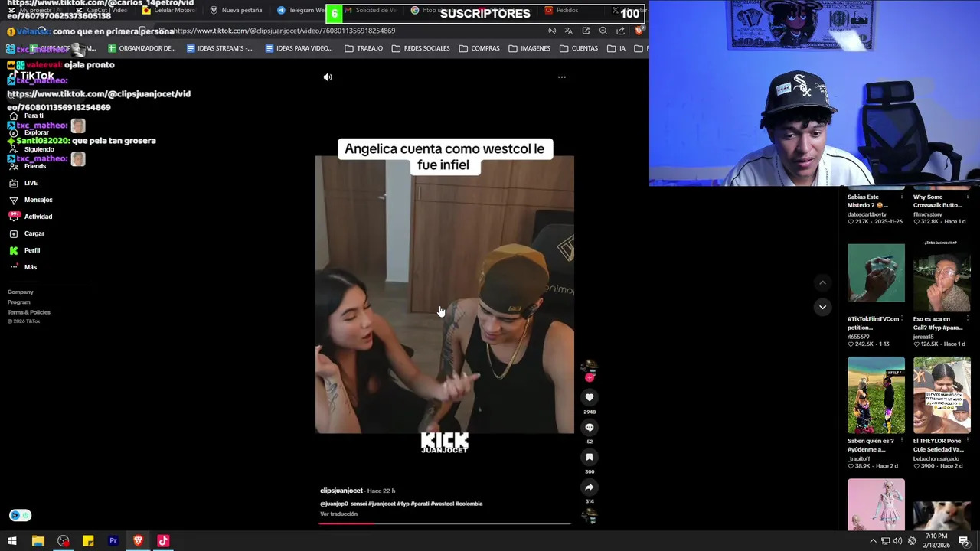Open IMAGENES bookmarks folder
980x551 pixels.
pyautogui.click(x=529, y=48)
